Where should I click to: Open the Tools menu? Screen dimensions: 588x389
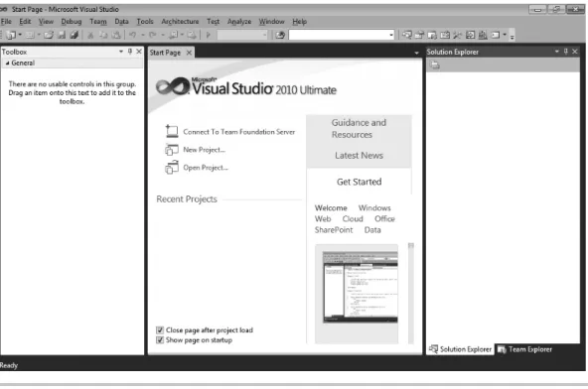pyautogui.click(x=145, y=22)
